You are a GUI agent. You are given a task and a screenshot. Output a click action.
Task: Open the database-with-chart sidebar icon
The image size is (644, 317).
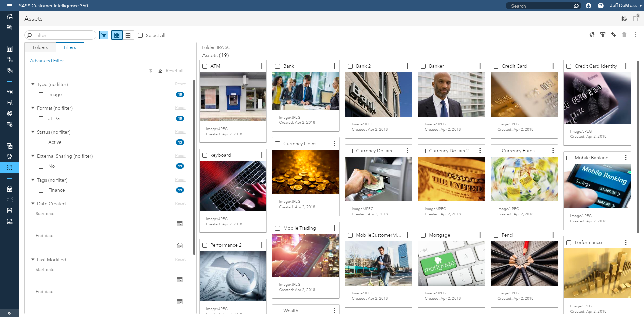(x=10, y=221)
